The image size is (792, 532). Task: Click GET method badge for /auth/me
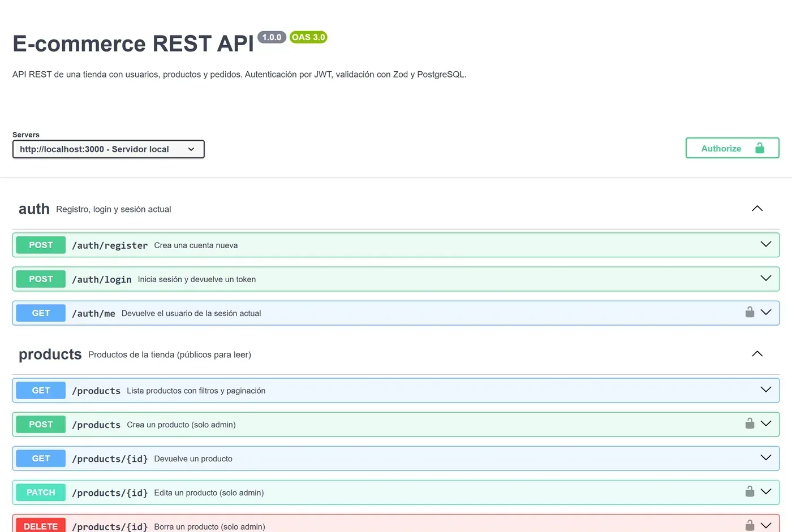(41, 313)
